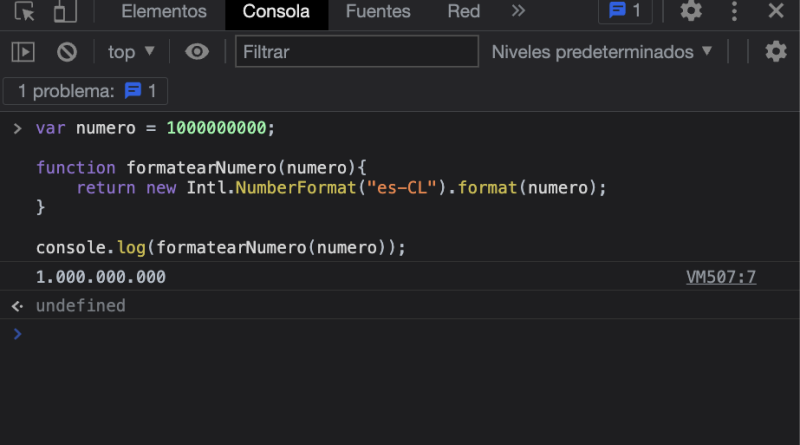Open the issues counter badge in the top bar
Screen dimensions: 800x445
click(625, 11)
